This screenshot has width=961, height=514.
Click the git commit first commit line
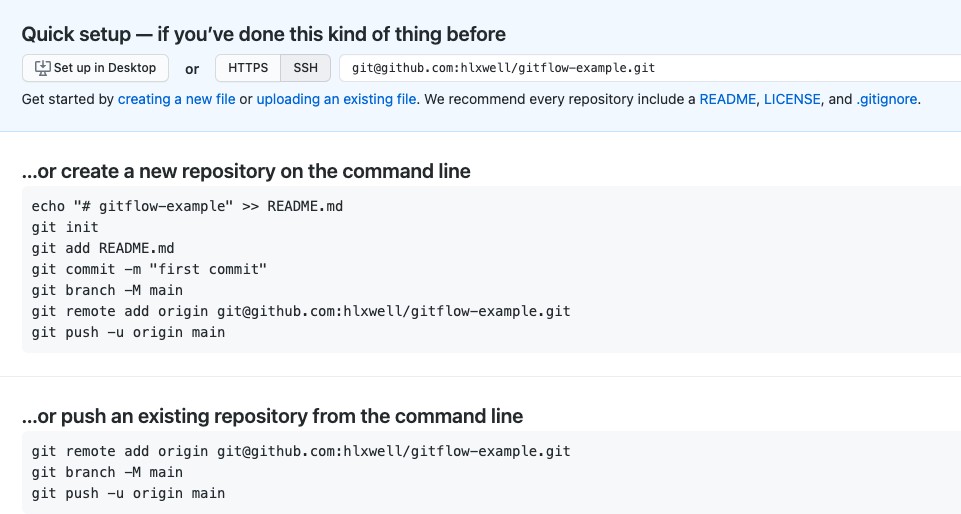point(149,269)
